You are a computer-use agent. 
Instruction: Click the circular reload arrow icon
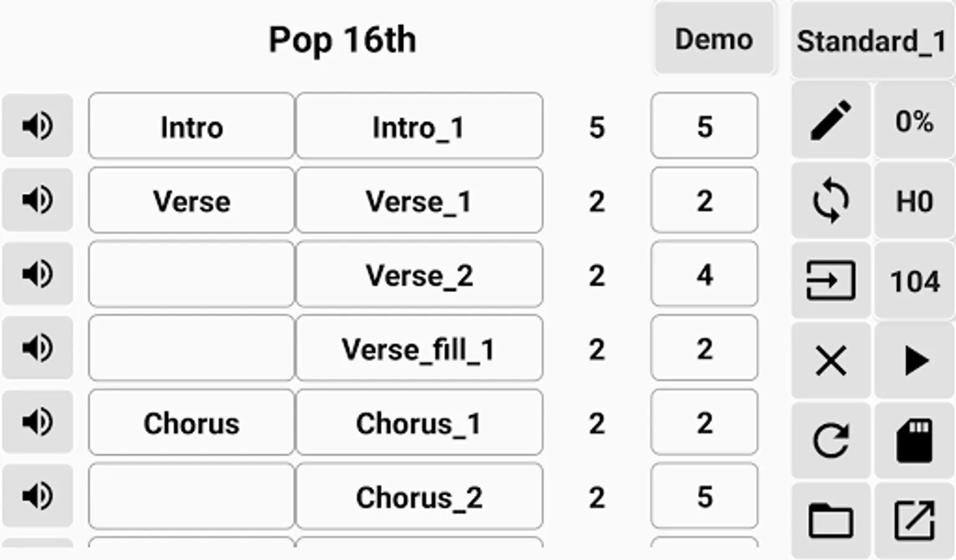click(831, 441)
